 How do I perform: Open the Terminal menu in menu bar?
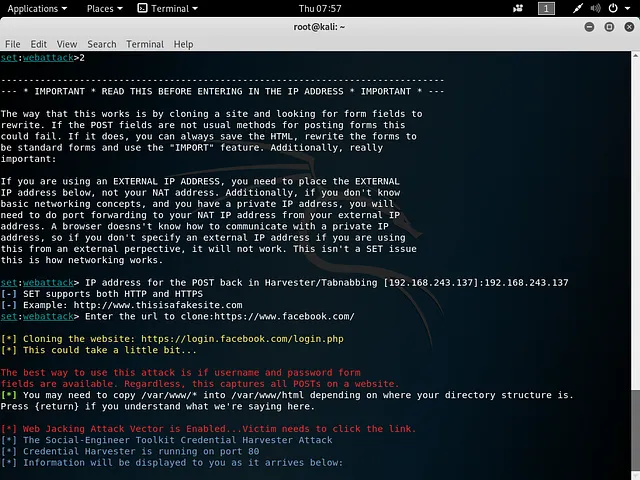coord(145,44)
